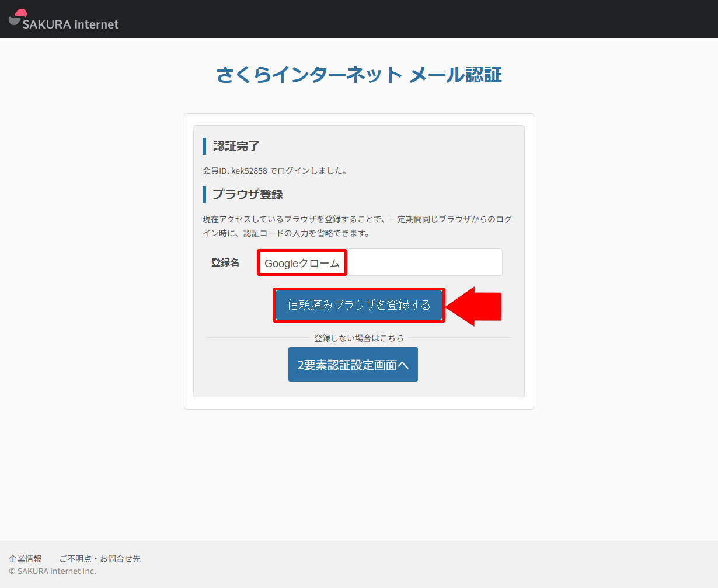Screen dimensions: 718x588
Task: Click the さくらインターネット メール認証 page title
Action: pos(358,75)
